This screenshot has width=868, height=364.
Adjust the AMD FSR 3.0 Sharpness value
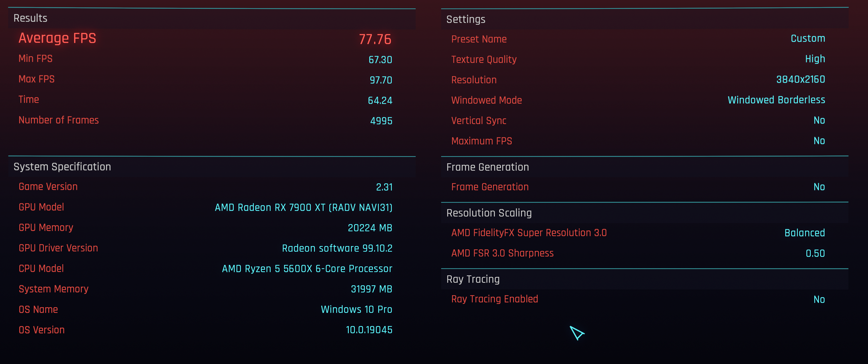pos(815,253)
